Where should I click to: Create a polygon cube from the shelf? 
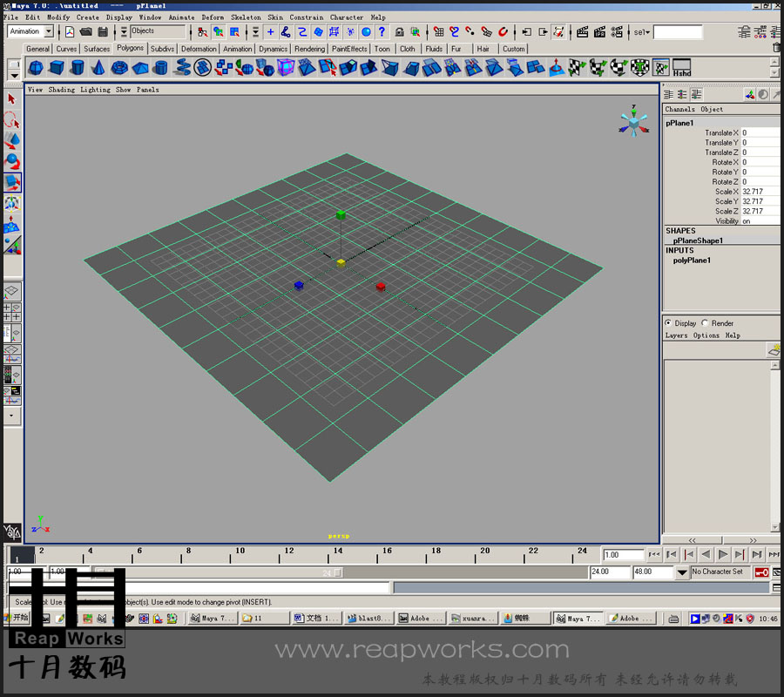point(57,67)
